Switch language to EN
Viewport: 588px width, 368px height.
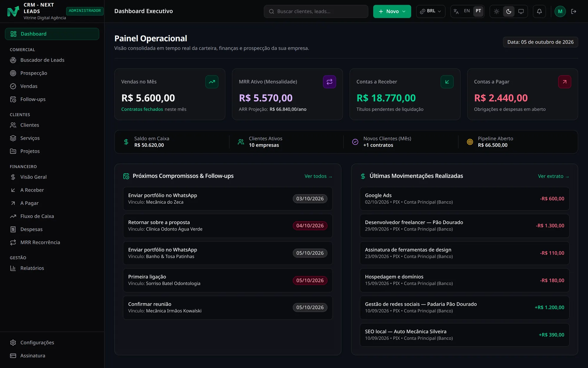pyautogui.click(x=467, y=11)
